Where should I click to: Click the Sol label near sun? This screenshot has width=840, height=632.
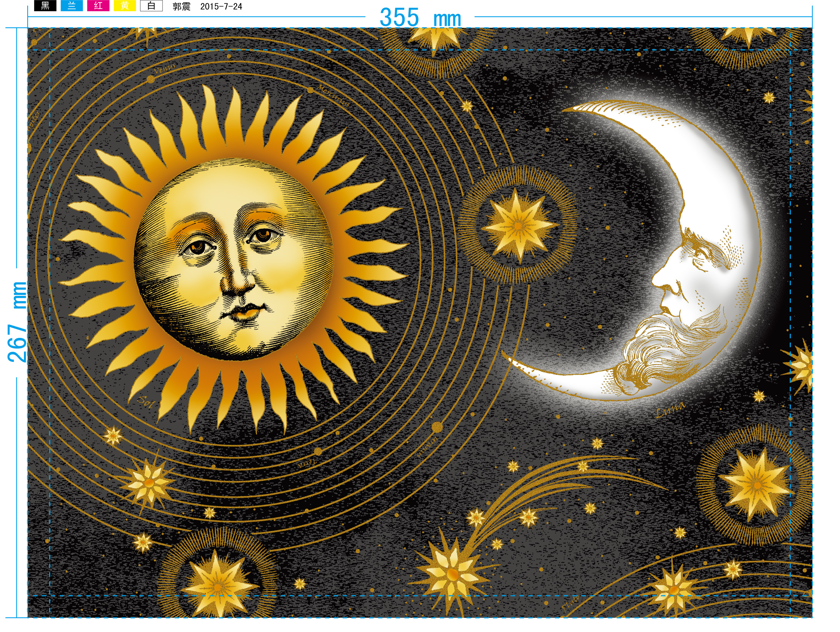click(x=146, y=402)
